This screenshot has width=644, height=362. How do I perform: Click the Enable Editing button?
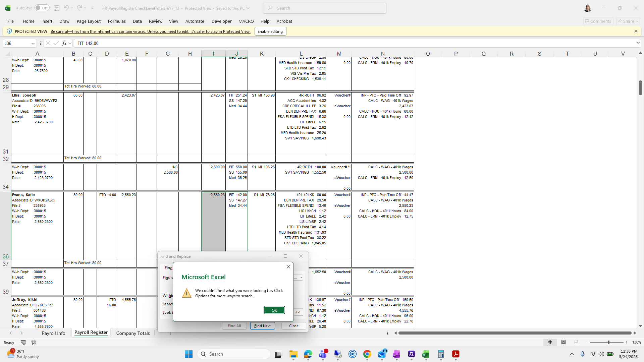(270, 31)
